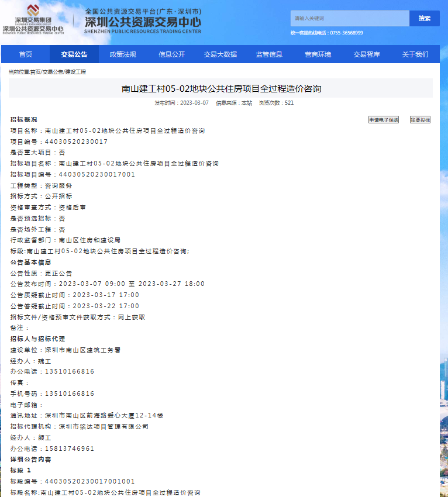
Task: Go to 政策法规 in the nav bar
Action: click(123, 54)
